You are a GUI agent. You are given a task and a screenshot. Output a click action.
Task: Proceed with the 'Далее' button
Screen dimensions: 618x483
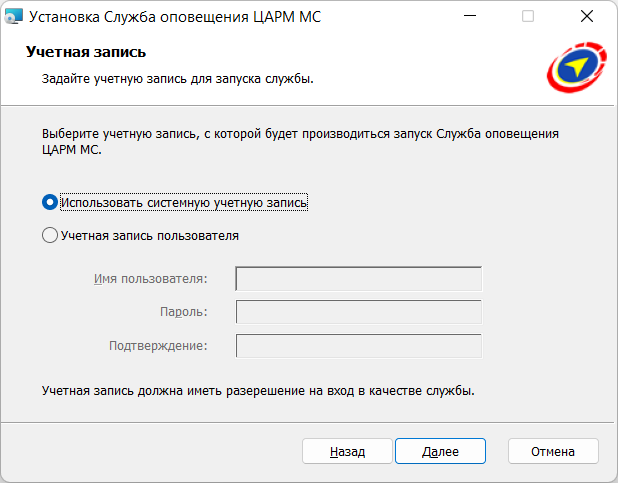click(x=440, y=451)
